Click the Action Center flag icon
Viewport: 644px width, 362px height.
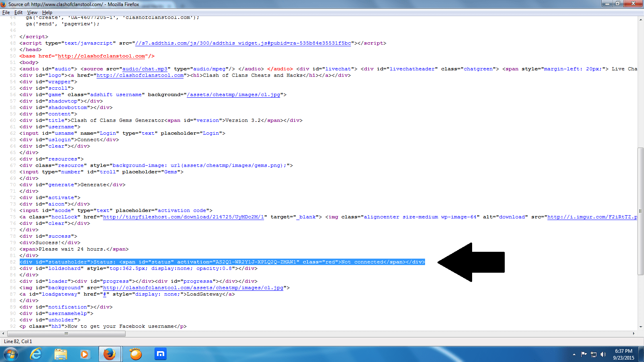pos(584,354)
